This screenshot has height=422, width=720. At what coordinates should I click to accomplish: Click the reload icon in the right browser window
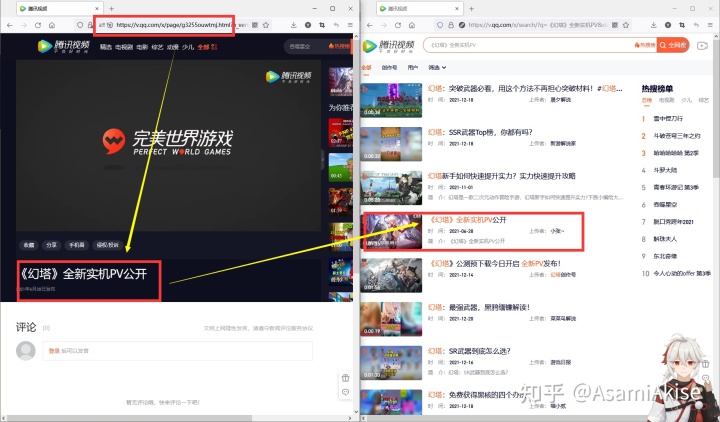398,25
